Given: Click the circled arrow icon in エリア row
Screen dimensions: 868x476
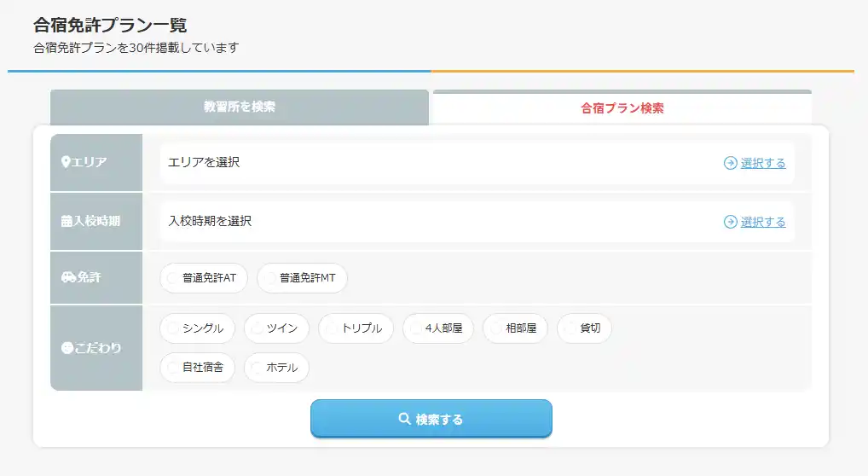Looking at the screenshot, I should (x=730, y=163).
